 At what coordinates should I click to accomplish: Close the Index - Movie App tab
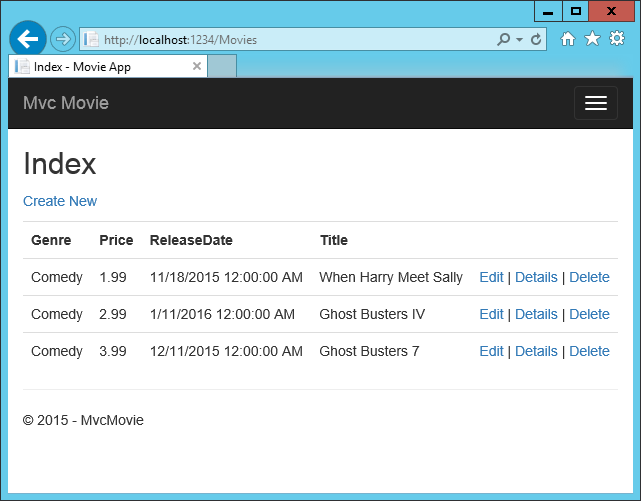point(197,66)
